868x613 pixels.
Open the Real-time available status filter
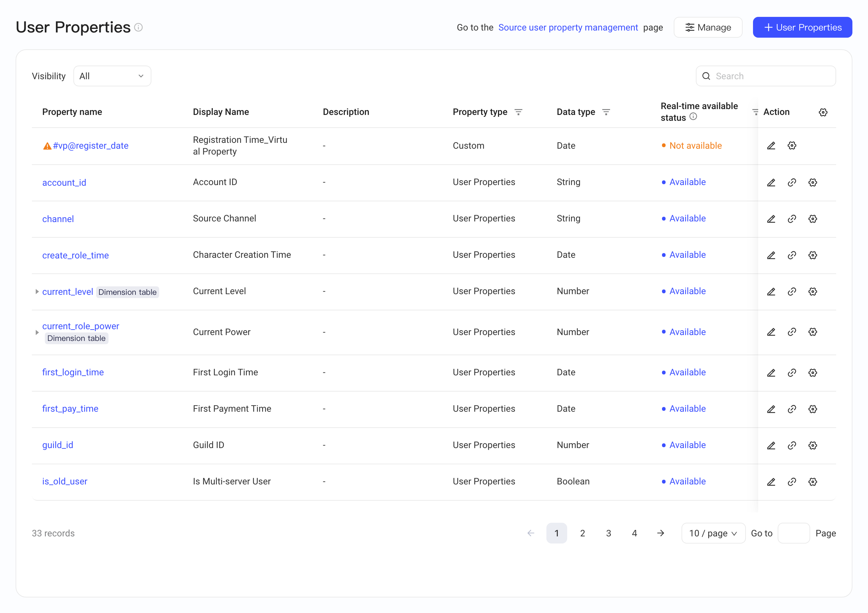pos(755,112)
